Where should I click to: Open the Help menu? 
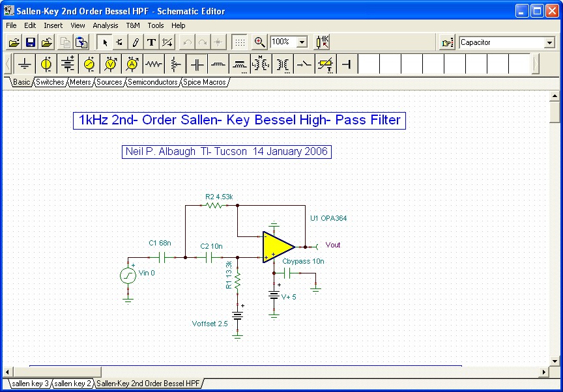pyautogui.click(x=178, y=25)
